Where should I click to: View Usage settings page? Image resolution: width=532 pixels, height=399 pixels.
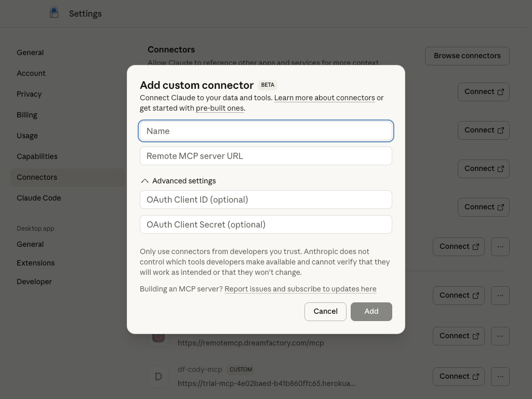coord(27,136)
